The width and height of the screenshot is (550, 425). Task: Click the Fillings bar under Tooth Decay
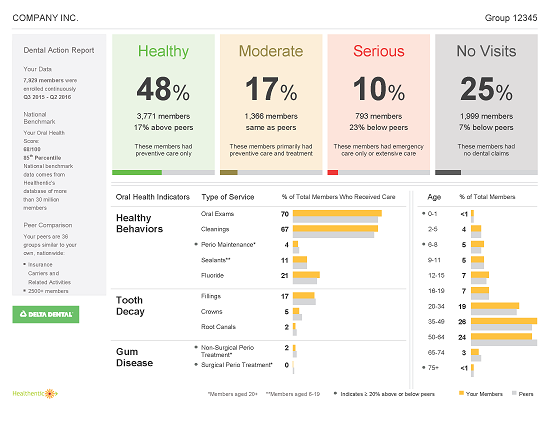click(304, 296)
